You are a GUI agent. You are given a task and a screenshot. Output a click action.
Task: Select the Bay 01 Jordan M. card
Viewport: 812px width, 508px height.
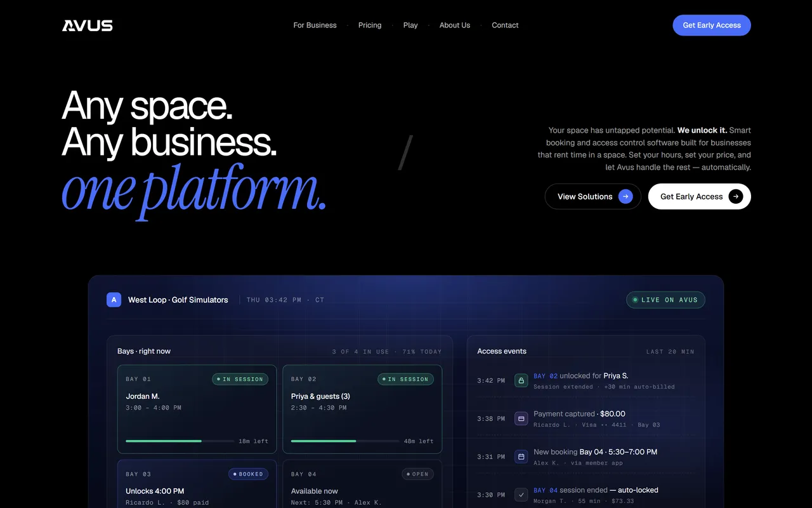click(197, 409)
